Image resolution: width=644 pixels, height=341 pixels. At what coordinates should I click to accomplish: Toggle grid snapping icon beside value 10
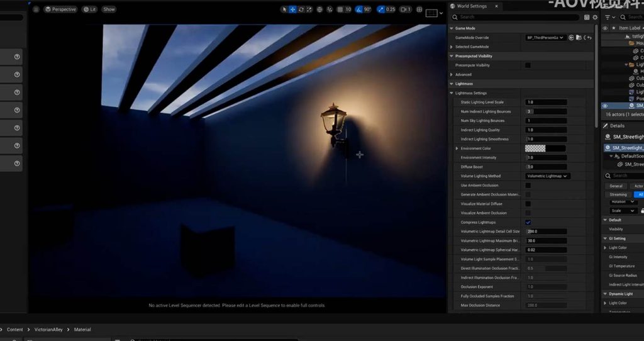coord(340,9)
